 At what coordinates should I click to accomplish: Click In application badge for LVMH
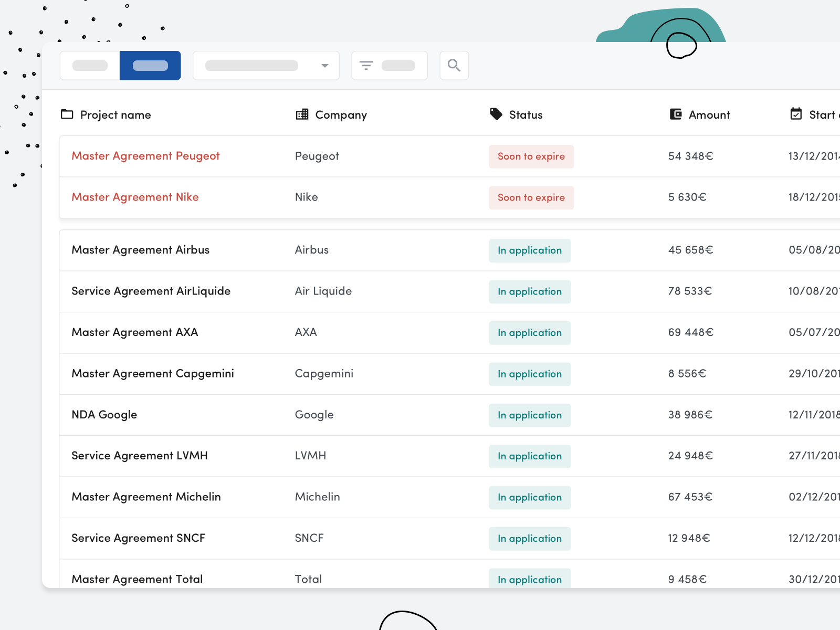point(530,457)
